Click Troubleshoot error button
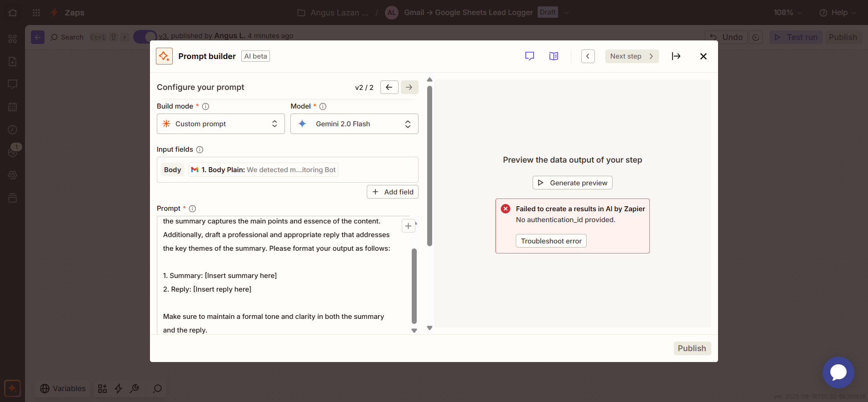Image resolution: width=868 pixels, height=402 pixels. pyautogui.click(x=551, y=241)
